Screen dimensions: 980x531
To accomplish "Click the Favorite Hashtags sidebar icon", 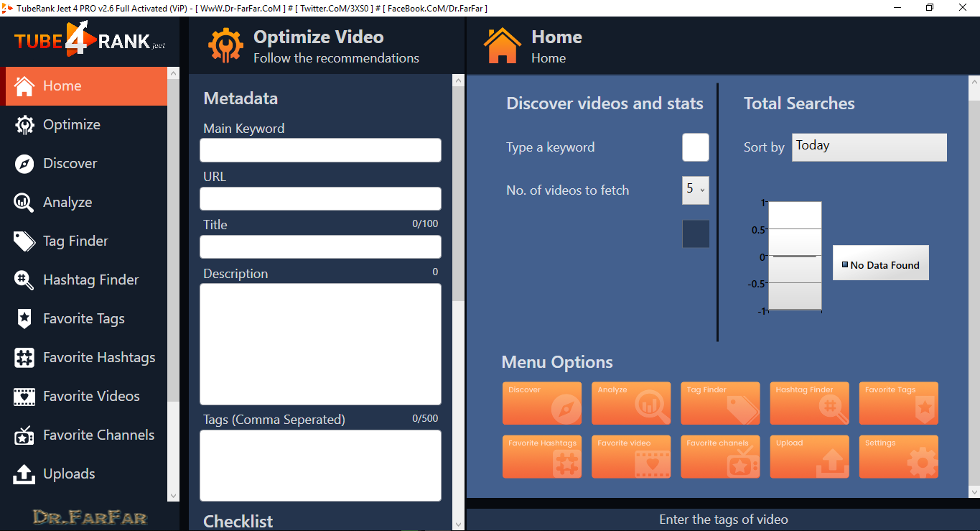I will pos(24,358).
